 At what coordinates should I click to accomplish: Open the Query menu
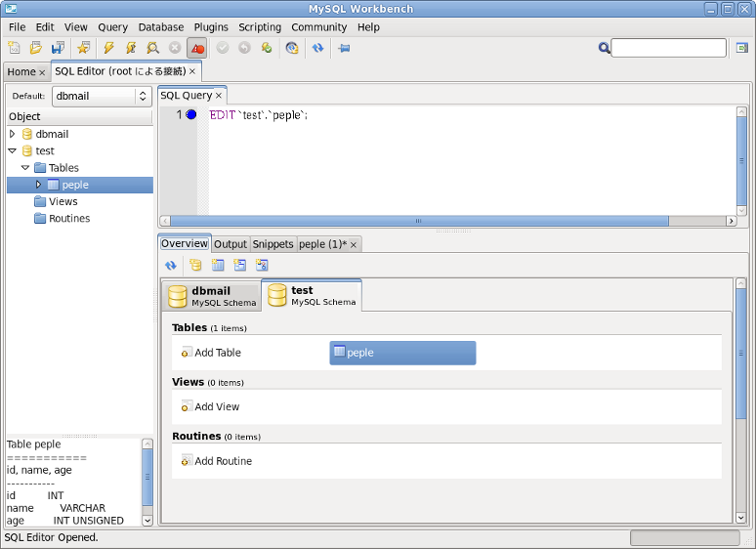[113, 27]
